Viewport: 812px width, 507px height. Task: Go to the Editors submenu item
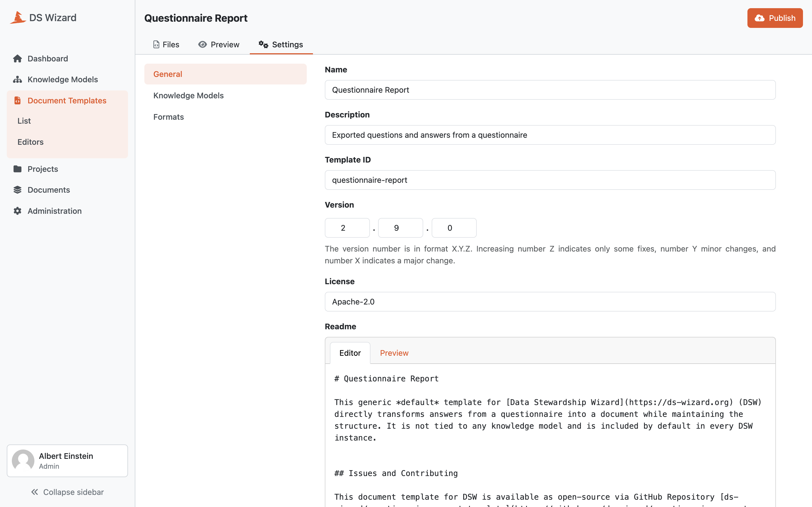coord(30,142)
